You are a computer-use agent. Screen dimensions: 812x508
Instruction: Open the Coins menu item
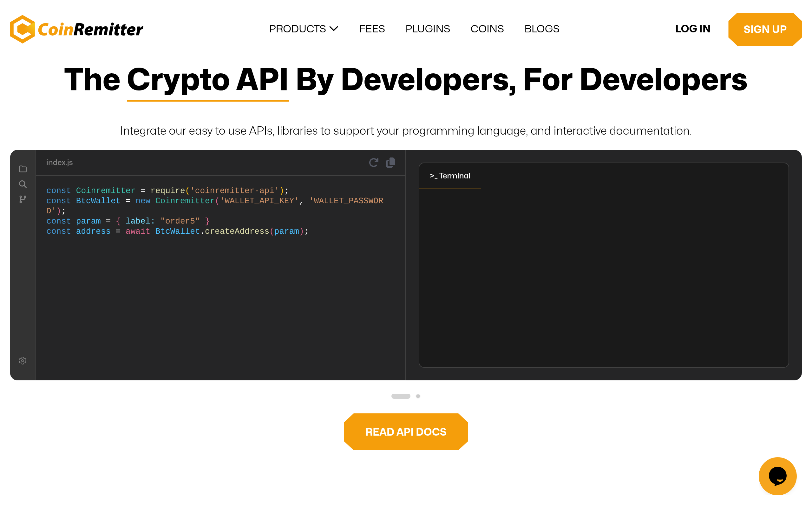[x=487, y=29]
